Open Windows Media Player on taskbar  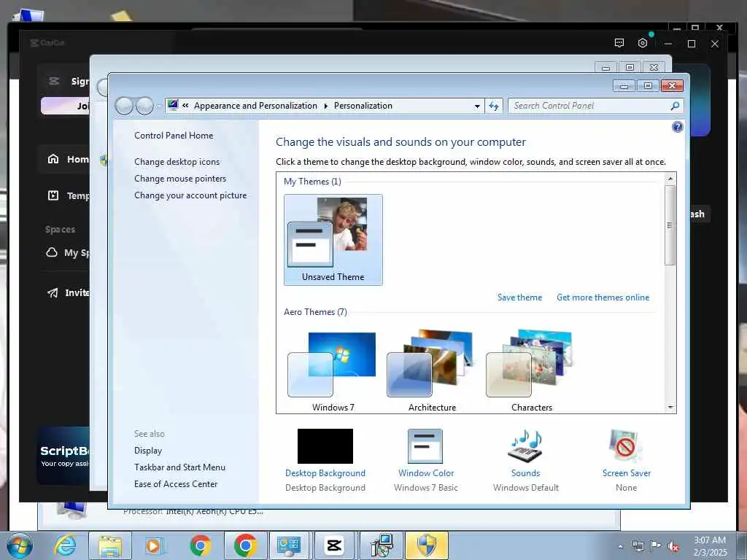pyautogui.click(x=154, y=545)
